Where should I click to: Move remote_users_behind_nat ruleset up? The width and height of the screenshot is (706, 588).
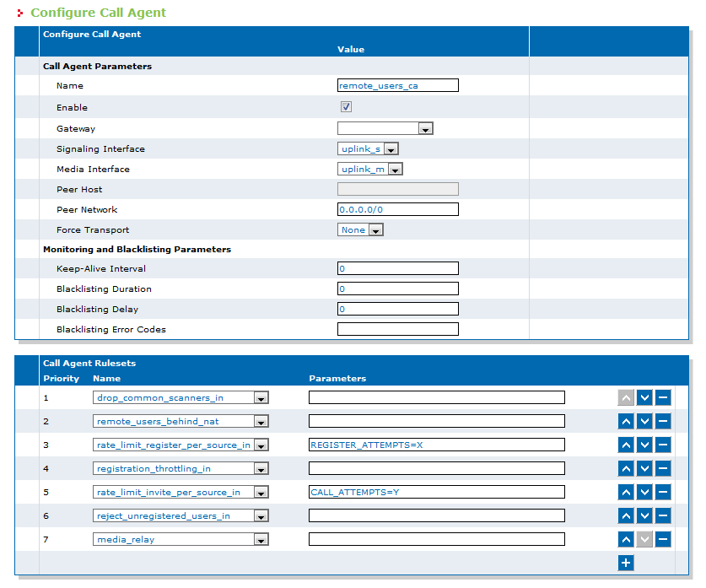tap(626, 422)
